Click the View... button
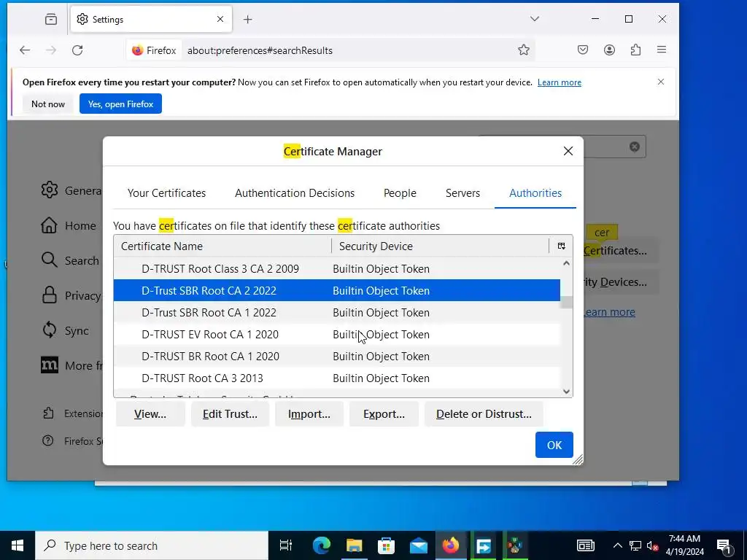747x560 pixels. pyautogui.click(x=150, y=414)
